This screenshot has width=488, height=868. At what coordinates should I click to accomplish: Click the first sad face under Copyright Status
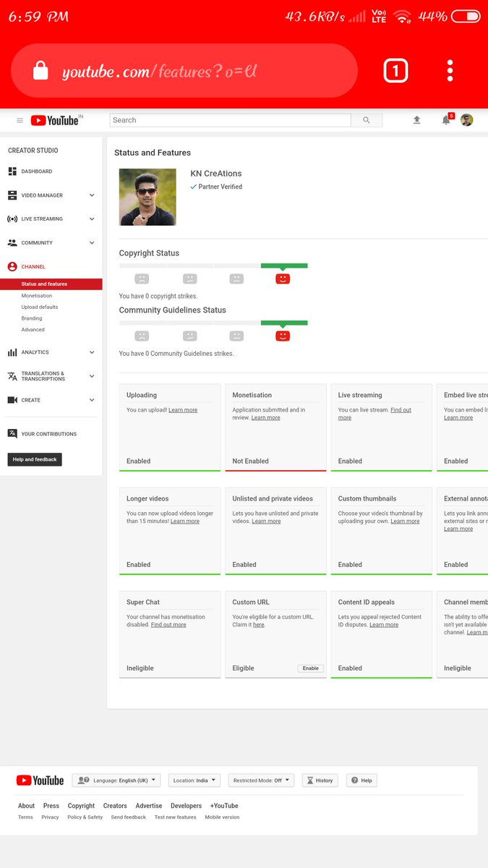[x=142, y=278]
